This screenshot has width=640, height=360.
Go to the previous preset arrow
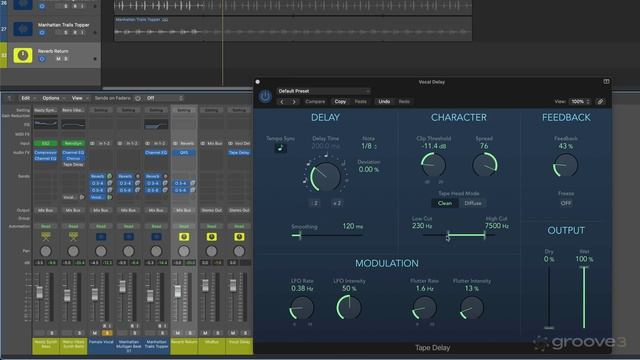coord(282,102)
